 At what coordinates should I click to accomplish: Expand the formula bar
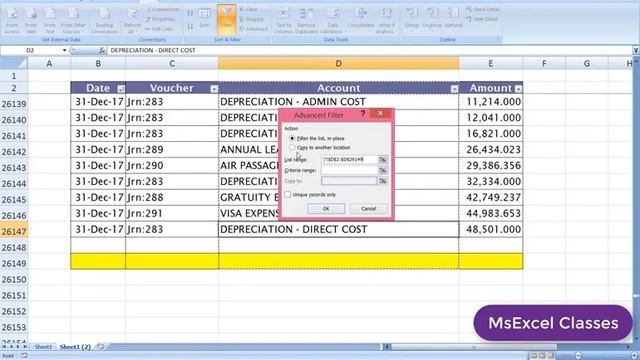pyautogui.click(x=636, y=50)
